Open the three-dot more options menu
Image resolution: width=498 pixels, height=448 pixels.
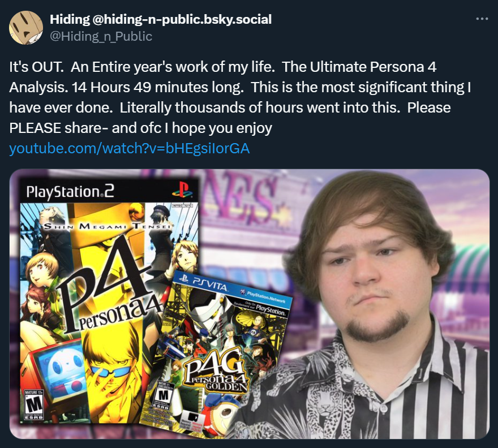tap(482, 19)
